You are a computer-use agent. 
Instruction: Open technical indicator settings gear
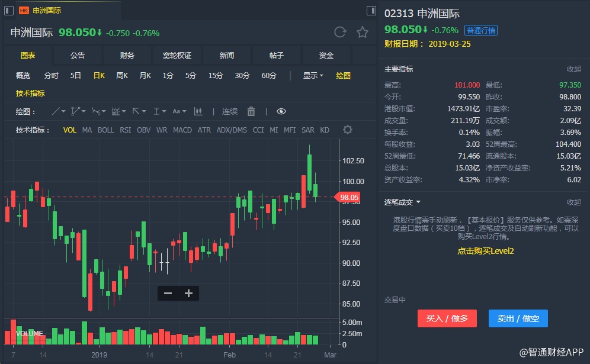(348, 130)
